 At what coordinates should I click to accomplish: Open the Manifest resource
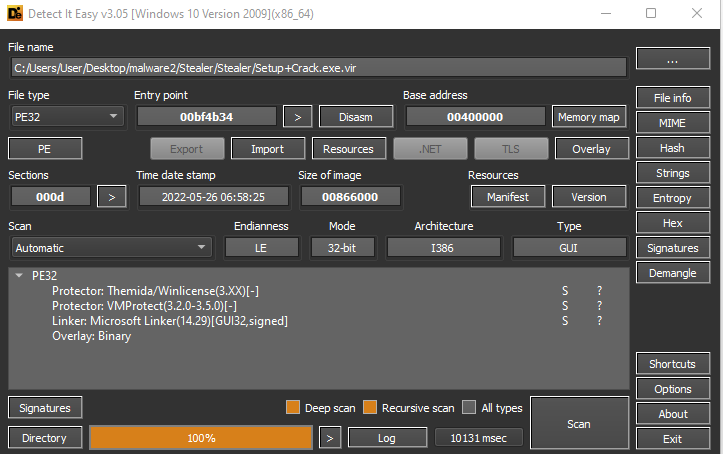pyautogui.click(x=508, y=197)
